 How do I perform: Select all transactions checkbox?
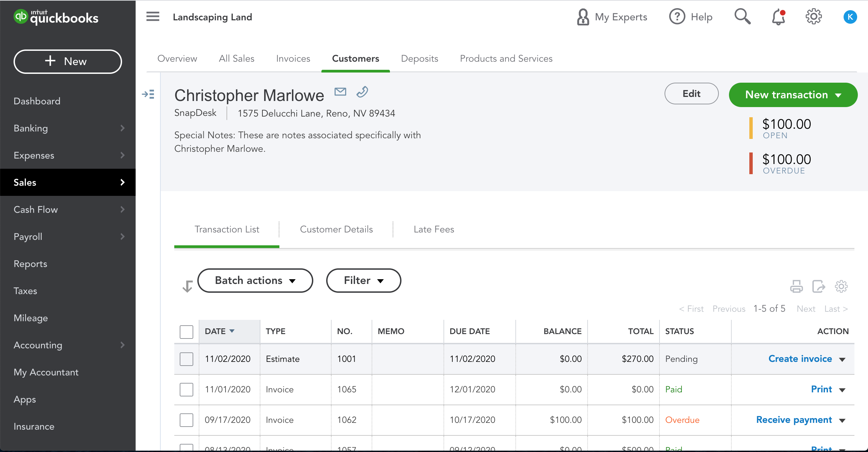186,332
